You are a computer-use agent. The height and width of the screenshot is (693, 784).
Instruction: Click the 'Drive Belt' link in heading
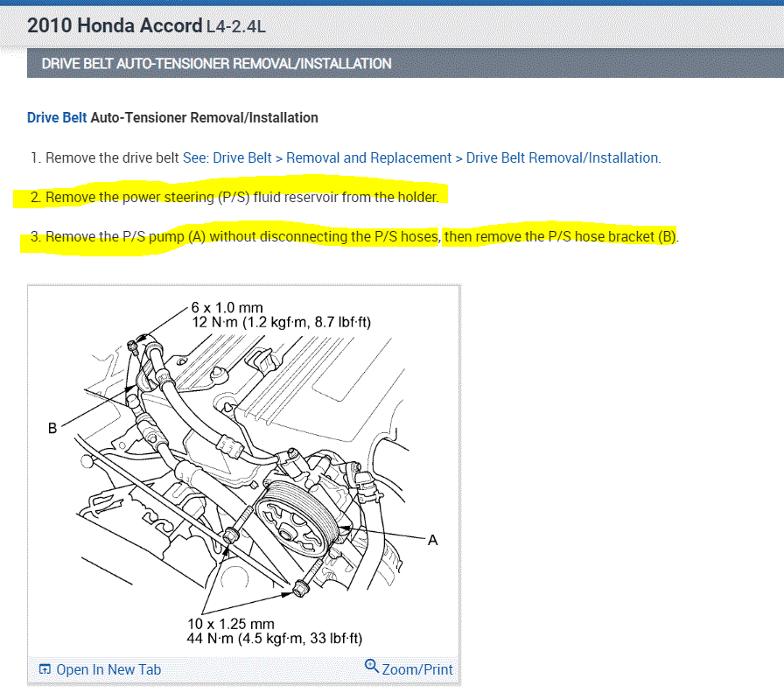(57, 117)
